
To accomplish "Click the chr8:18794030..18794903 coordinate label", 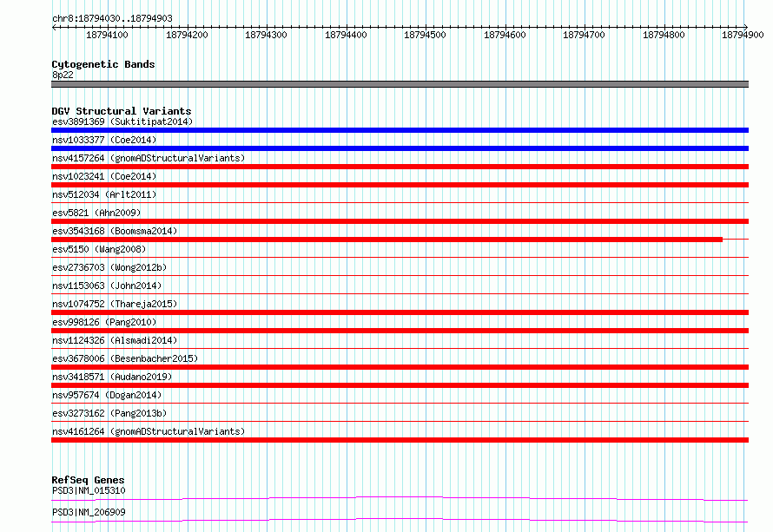I will coord(112,19).
